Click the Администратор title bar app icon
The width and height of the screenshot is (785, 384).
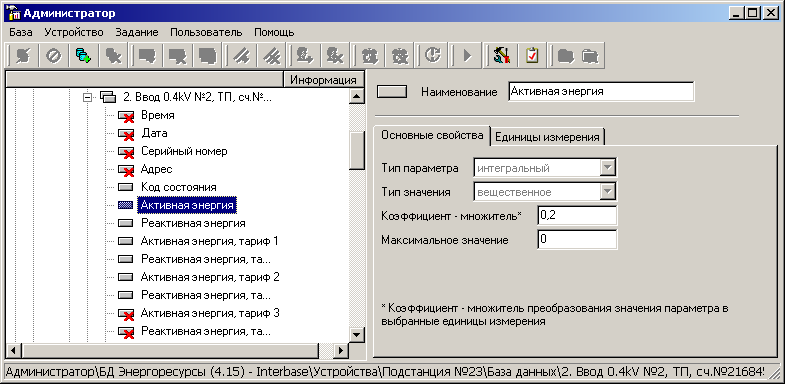click(15, 13)
